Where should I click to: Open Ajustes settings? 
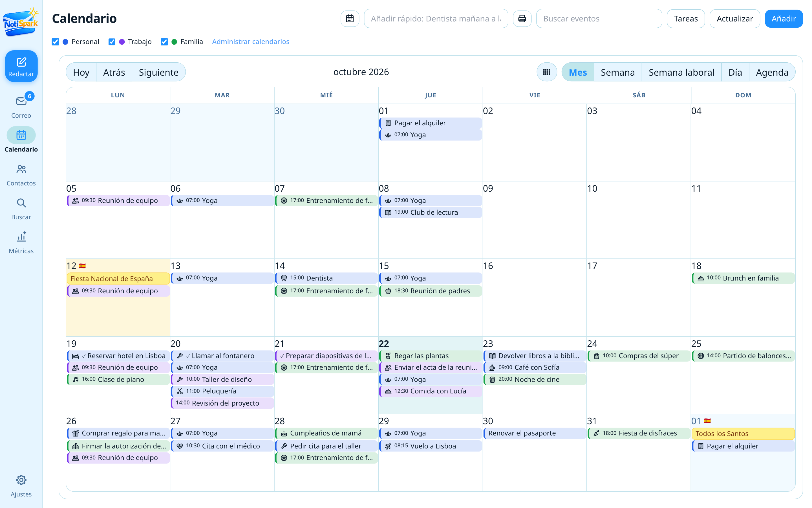pyautogui.click(x=21, y=486)
